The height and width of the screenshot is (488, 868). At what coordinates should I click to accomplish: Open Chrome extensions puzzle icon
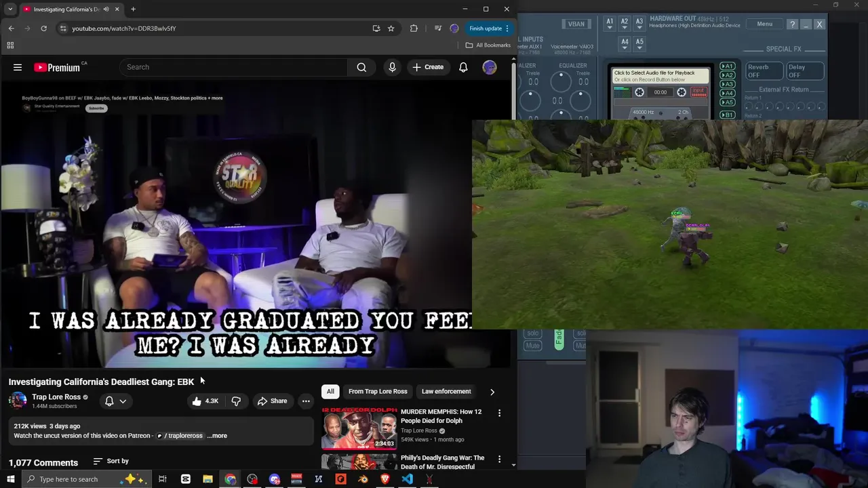(414, 28)
